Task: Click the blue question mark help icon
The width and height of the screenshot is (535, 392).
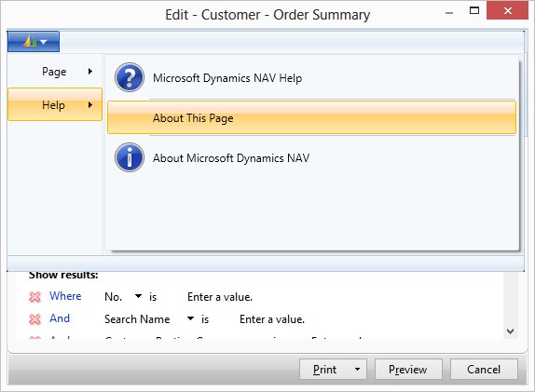Action: pyautogui.click(x=130, y=77)
